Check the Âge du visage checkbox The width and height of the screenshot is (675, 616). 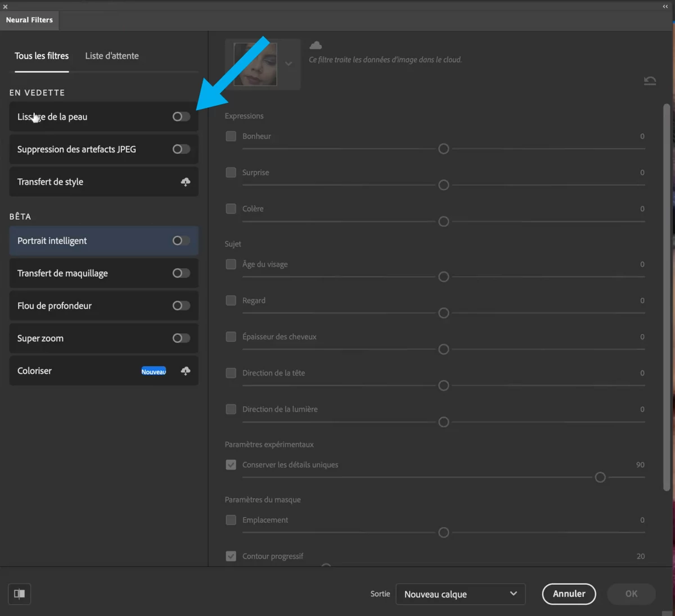231,264
